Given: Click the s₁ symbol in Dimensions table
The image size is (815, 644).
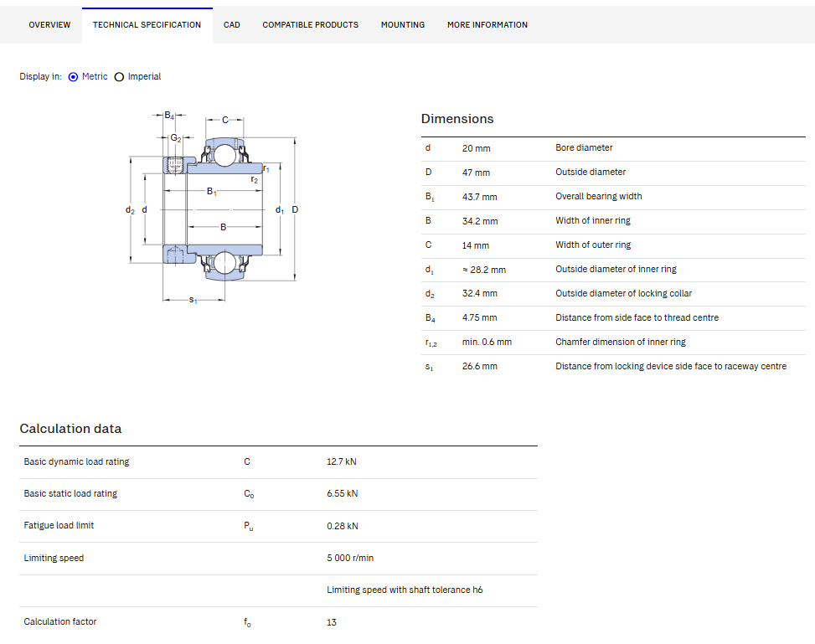Looking at the screenshot, I should point(429,367).
